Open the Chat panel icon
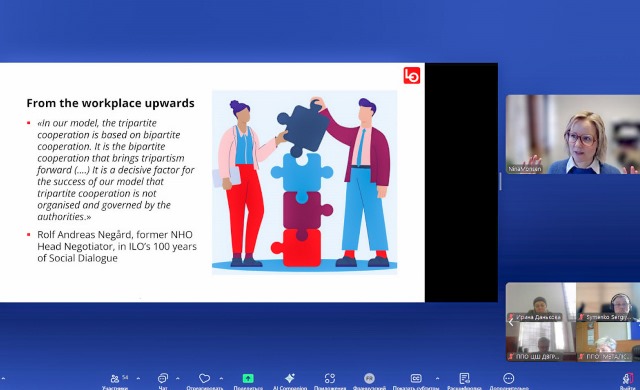 (x=162, y=379)
